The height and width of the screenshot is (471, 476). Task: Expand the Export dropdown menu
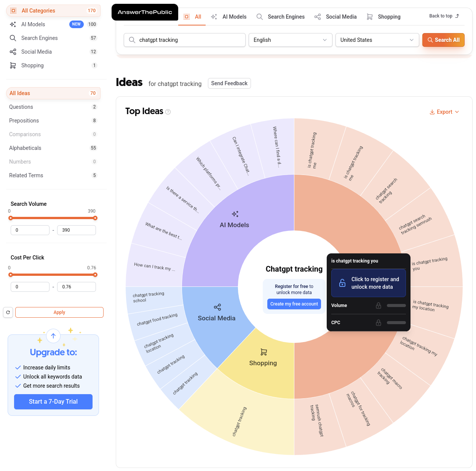point(444,112)
